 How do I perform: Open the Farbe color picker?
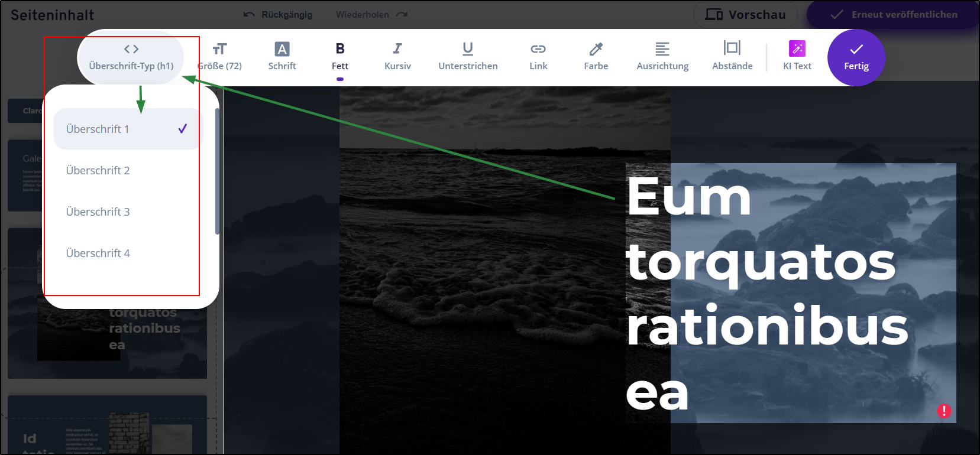coord(596,57)
